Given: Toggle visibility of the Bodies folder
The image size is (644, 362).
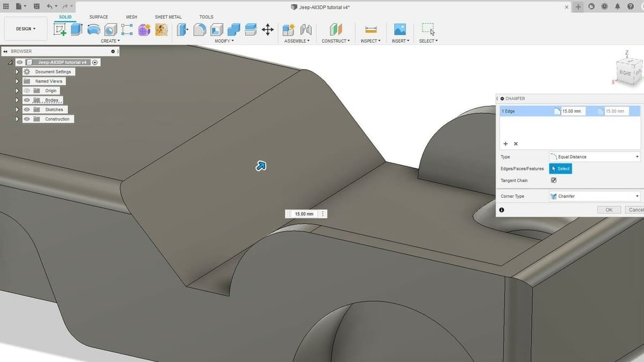Looking at the screenshot, I should pyautogui.click(x=27, y=100).
